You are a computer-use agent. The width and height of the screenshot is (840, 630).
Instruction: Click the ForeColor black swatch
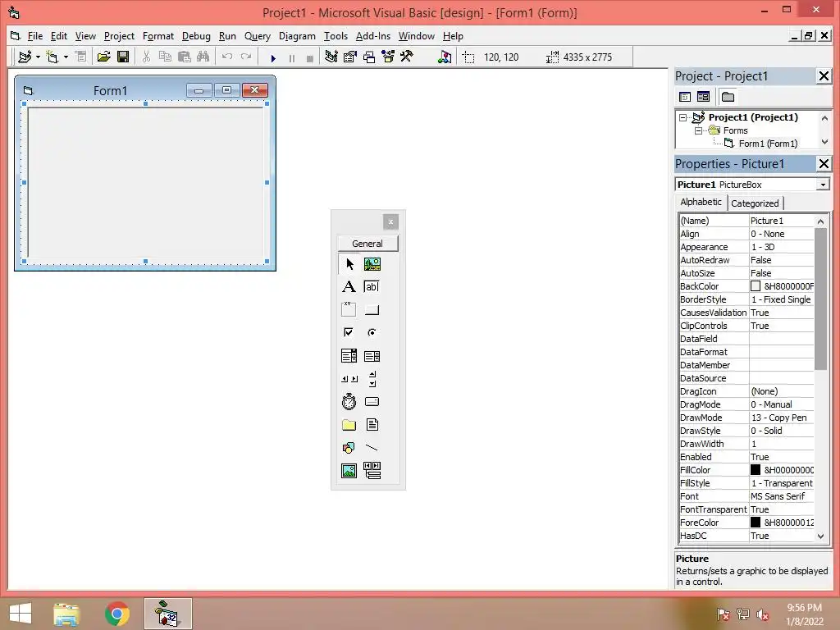(x=756, y=523)
